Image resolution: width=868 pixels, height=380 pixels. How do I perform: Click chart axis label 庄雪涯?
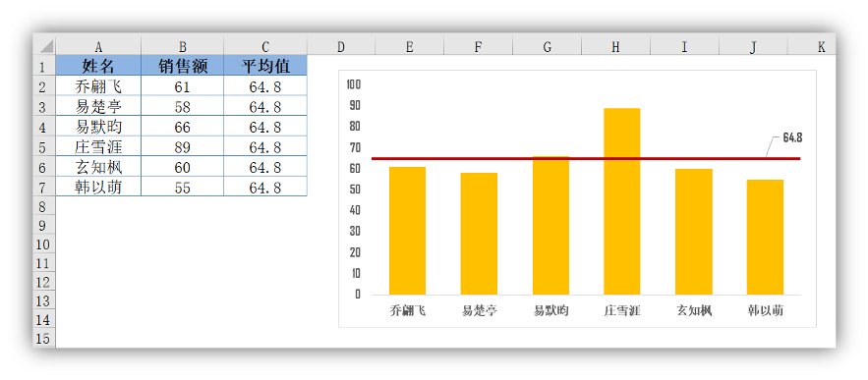(x=622, y=311)
